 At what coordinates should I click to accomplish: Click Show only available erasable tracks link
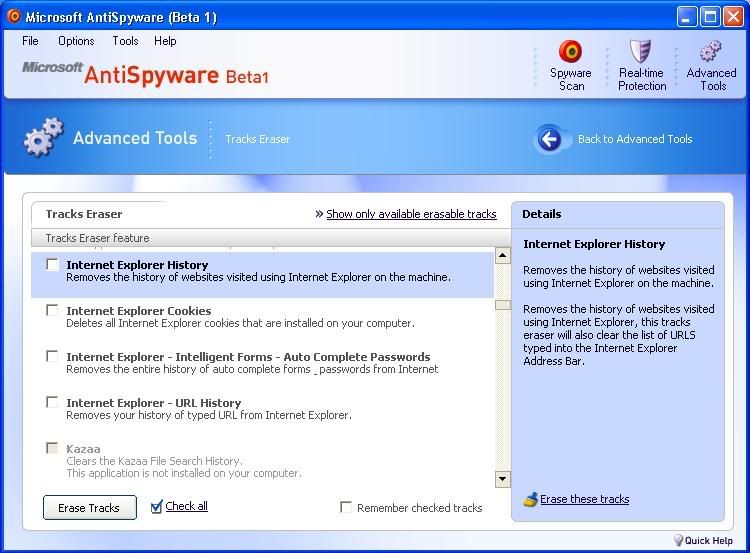click(x=411, y=214)
